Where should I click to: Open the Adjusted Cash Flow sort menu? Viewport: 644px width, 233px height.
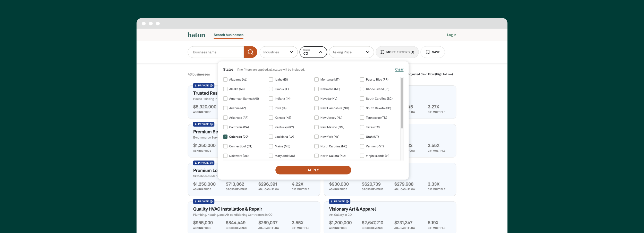click(x=430, y=74)
